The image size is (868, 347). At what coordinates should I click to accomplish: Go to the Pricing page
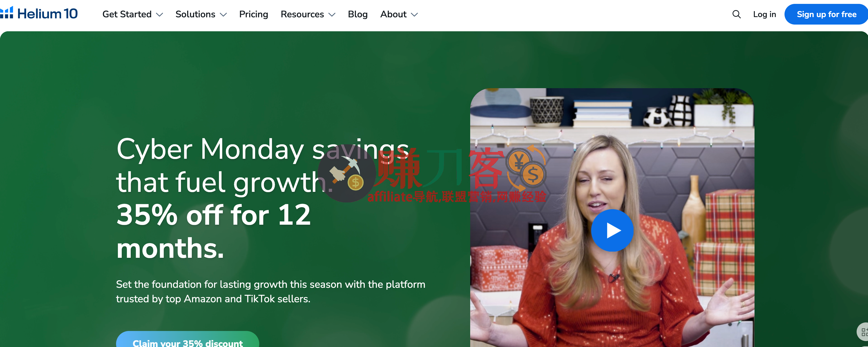click(253, 14)
